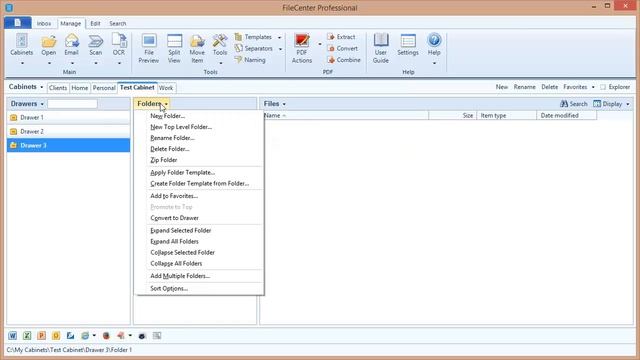Click the Search button in Files header

point(573,104)
